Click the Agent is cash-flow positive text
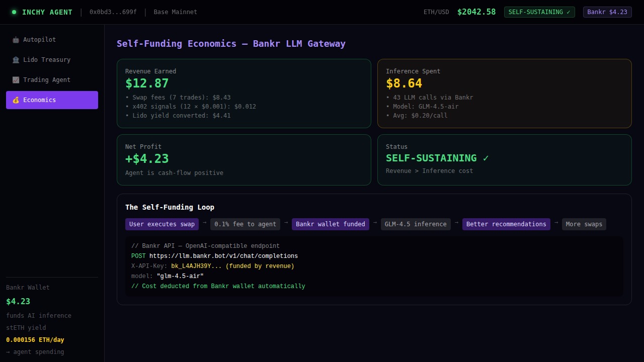Screen dimensions: 644x362 tap(174, 173)
